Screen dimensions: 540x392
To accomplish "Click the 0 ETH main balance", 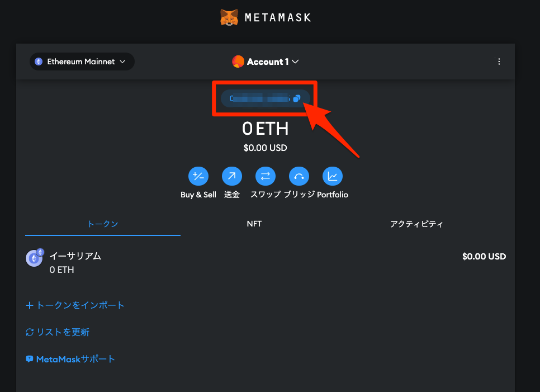I will 265,129.
